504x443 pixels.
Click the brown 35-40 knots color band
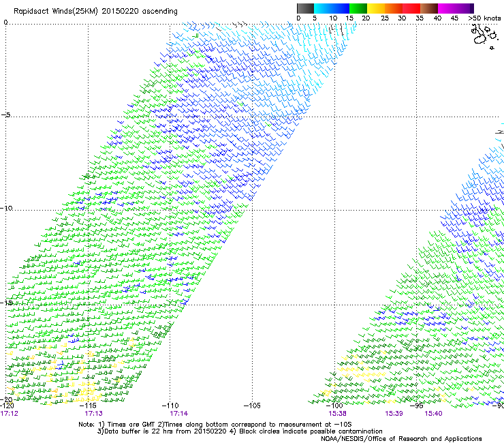pos(429,8)
